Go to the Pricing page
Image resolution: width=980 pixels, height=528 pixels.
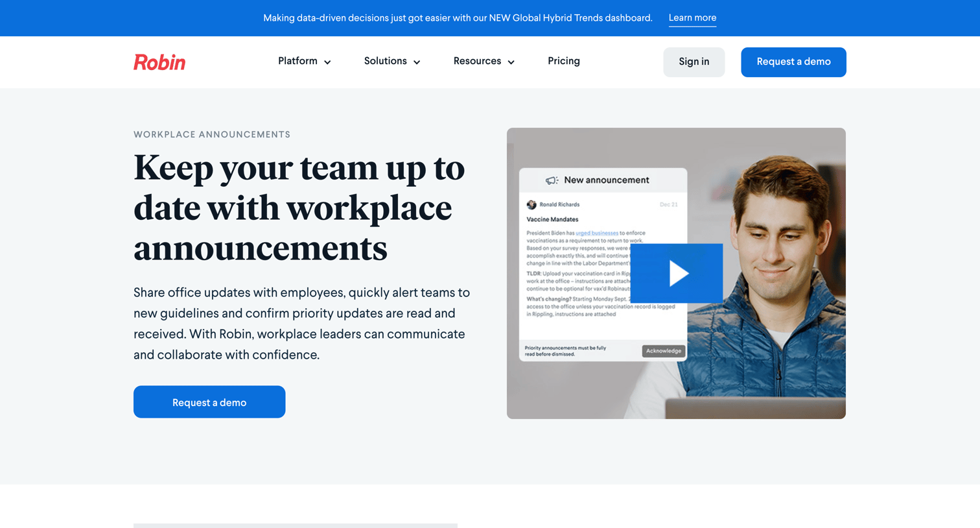(x=564, y=61)
